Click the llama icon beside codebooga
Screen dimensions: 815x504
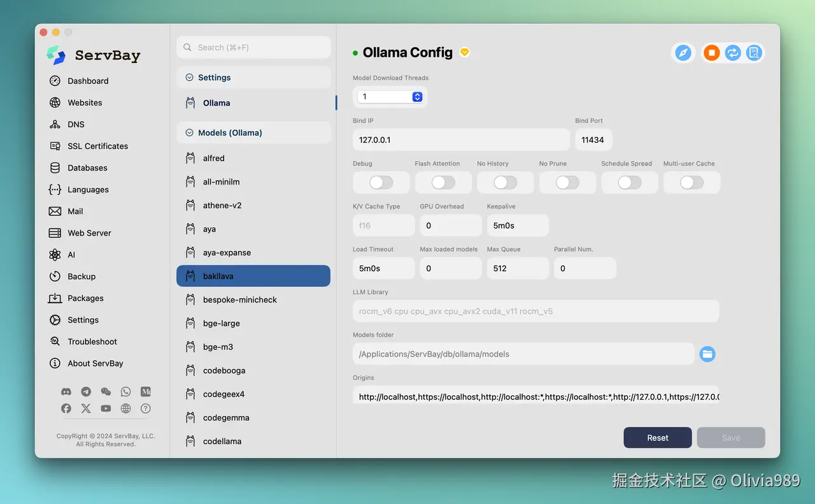(190, 370)
